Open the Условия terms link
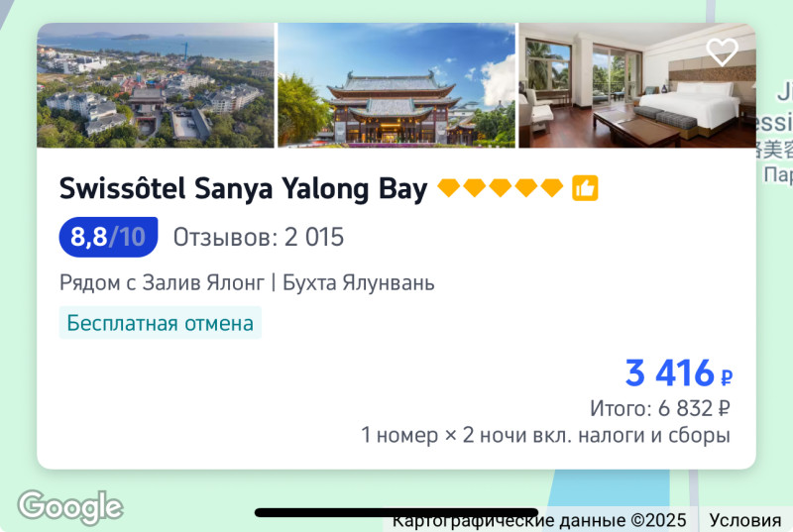793x532 pixels. click(745, 520)
